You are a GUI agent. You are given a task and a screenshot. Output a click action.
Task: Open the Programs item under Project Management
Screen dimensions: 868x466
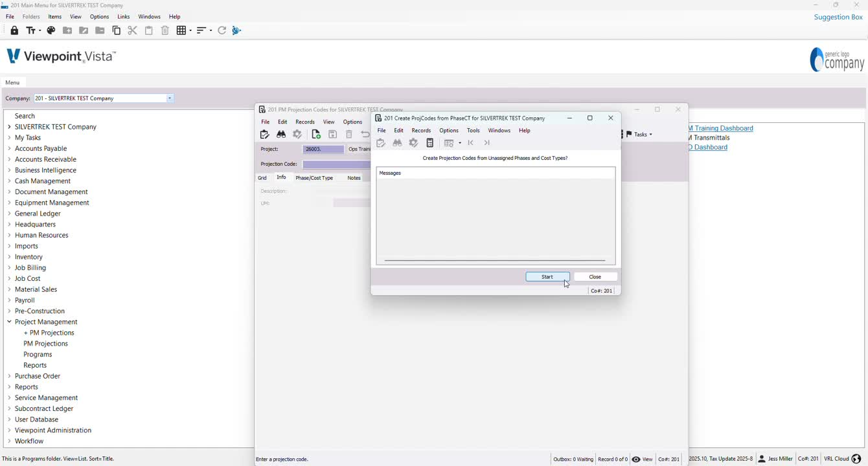(x=38, y=355)
